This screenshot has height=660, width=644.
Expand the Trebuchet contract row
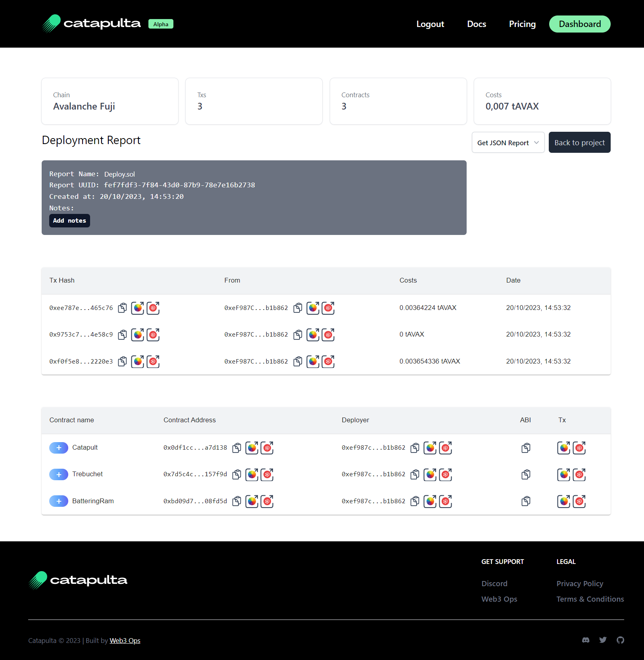(59, 475)
